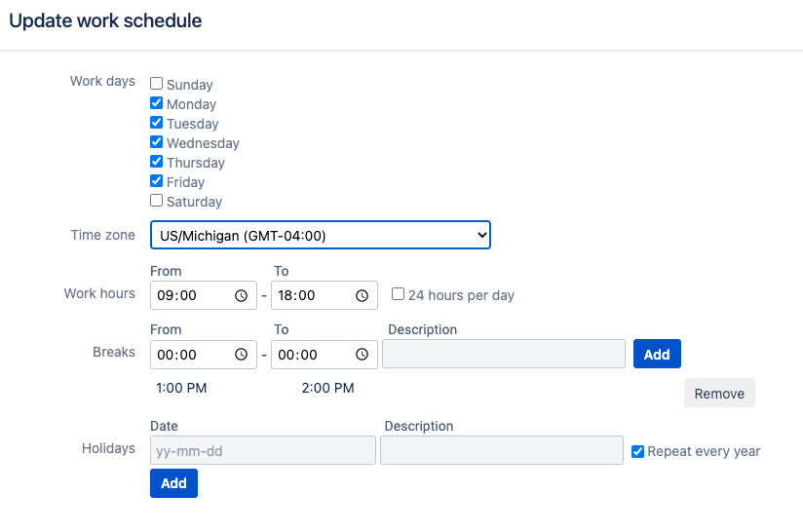
Task: Click the holiday date yy-mm-dd field
Action: coord(262,450)
